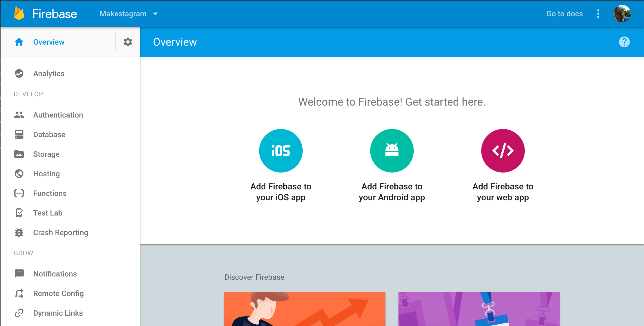This screenshot has height=326, width=644.
Task: Open the Functions section
Action: (x=50, y=193)
